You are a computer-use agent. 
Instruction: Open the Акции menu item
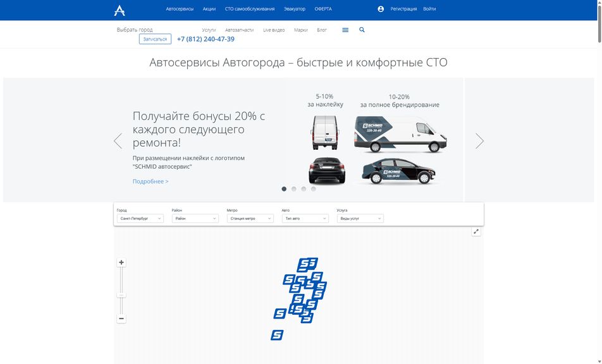click(x=209, y=9)
